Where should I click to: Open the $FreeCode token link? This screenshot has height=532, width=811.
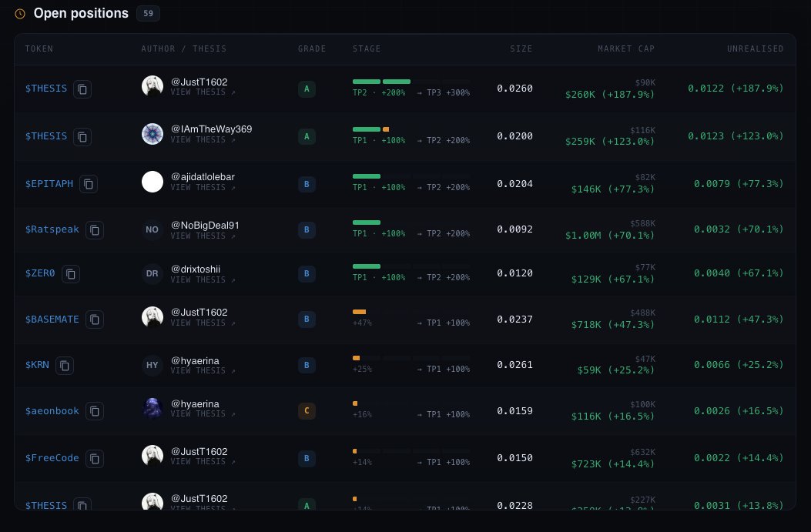point(52,457)
